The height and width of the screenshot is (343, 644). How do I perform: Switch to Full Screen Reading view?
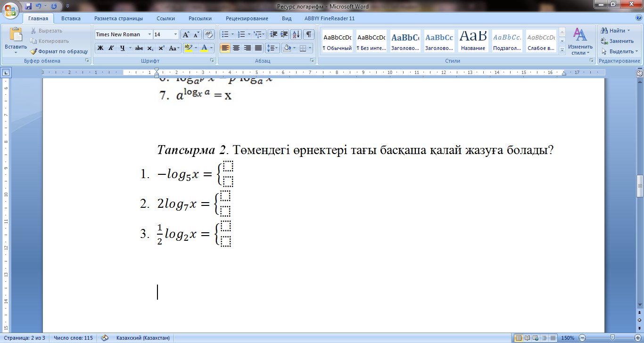pos(527,338)
